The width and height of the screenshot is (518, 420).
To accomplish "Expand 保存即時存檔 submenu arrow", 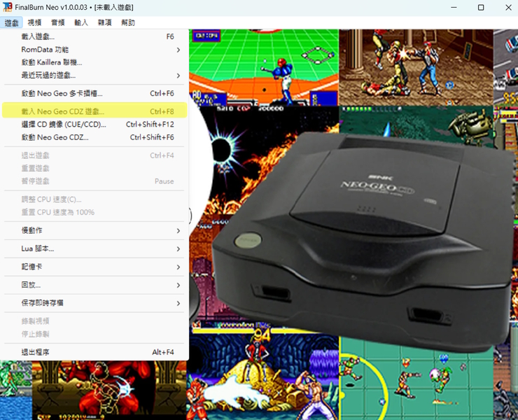I will [178, 303].
